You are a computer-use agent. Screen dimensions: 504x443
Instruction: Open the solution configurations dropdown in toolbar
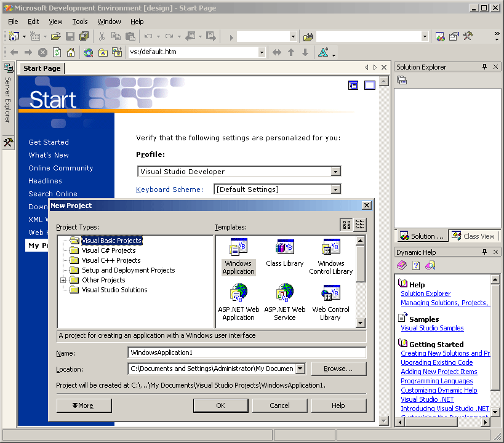point(293,37)
